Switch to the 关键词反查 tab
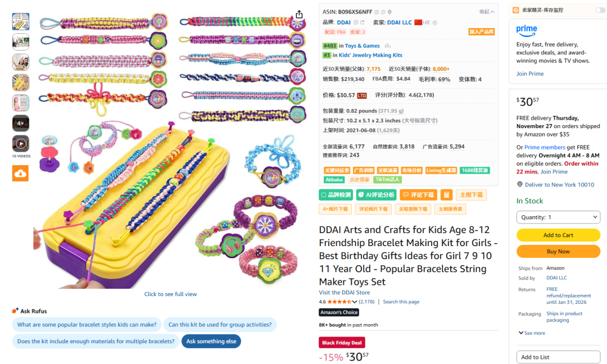 click(x=338, y=171)
